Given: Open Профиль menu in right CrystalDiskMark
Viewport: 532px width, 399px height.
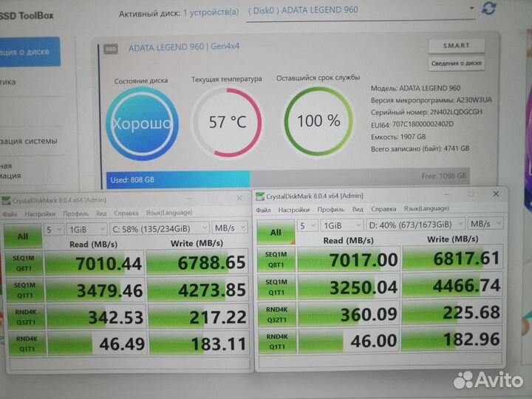Looking at the screenshot, I should 331,209.
